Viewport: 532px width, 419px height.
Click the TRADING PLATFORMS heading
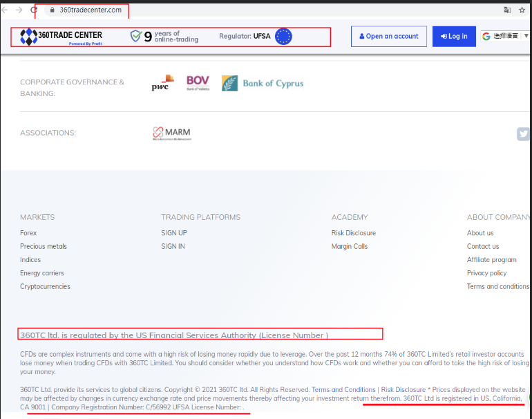pos(200,217)
